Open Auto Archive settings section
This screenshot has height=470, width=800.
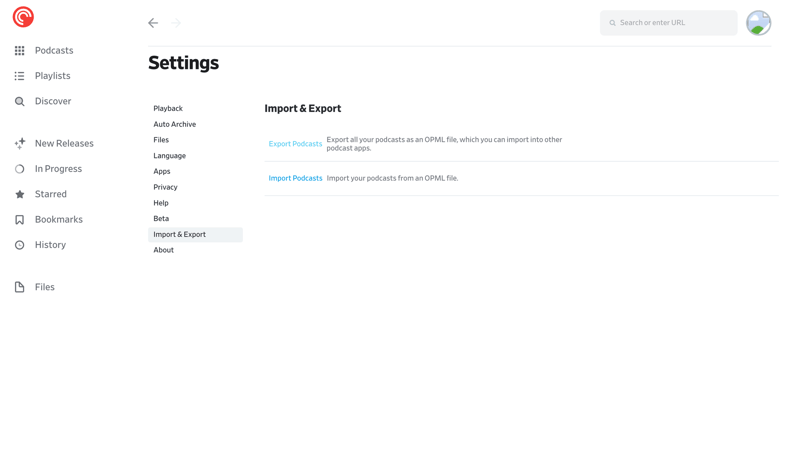(x=174, y=124)
